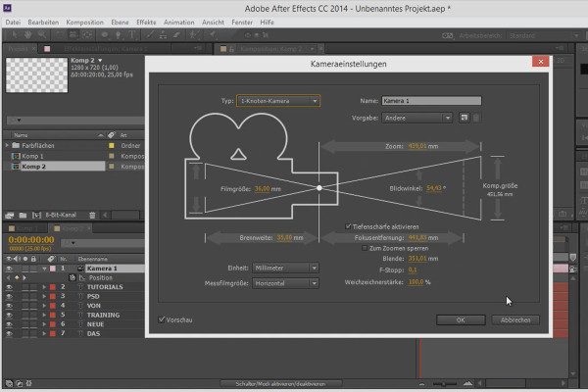Click the interpret footage icon in Project panel
The image size is (588, 392).
click(10, 215)
